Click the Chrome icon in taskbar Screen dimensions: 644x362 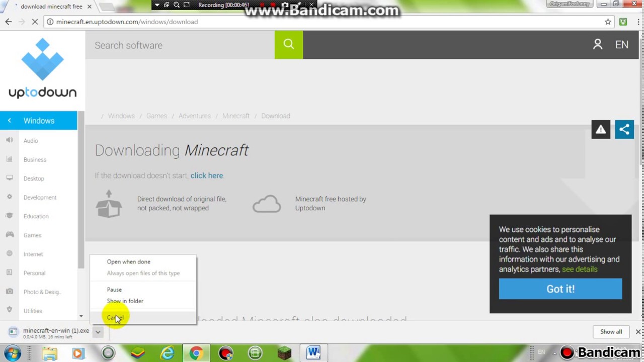(196, 353)
